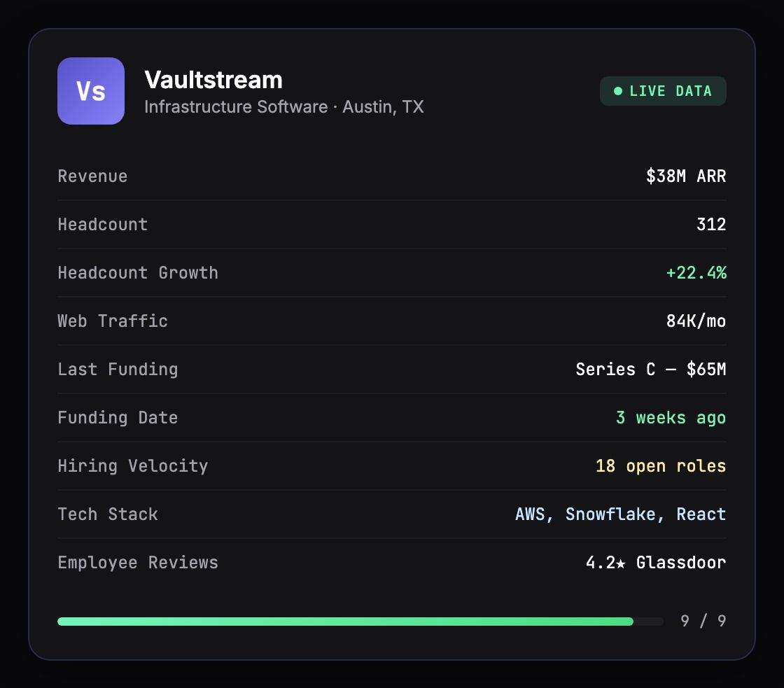Image resolution: width=784 pixels, height=688 pixels.
Task: Open the Series C — $65M funding entry
Action: pyautogui.click(x=651, y=370)
